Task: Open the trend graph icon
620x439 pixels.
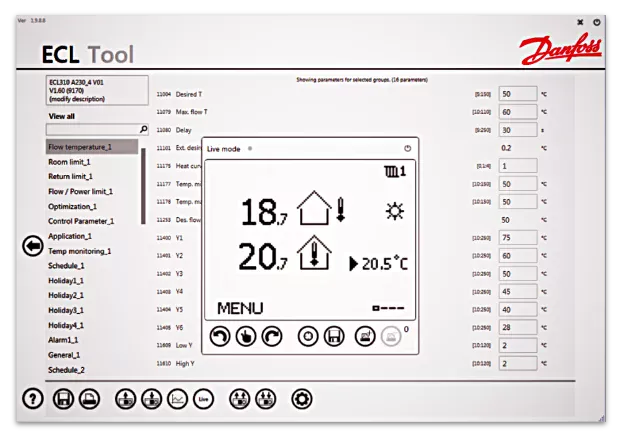Action: coord(178,399)
